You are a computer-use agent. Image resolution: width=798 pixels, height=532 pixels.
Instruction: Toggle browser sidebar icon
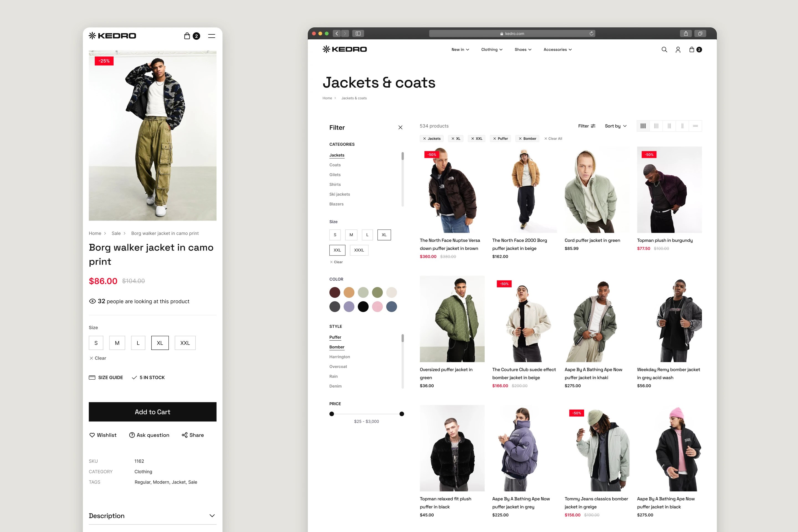click(358, 34)
